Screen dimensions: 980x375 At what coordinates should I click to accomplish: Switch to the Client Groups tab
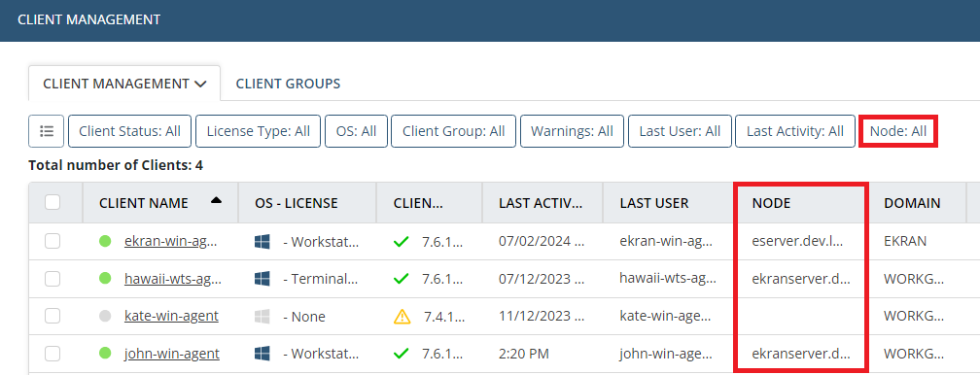[288, 84]
